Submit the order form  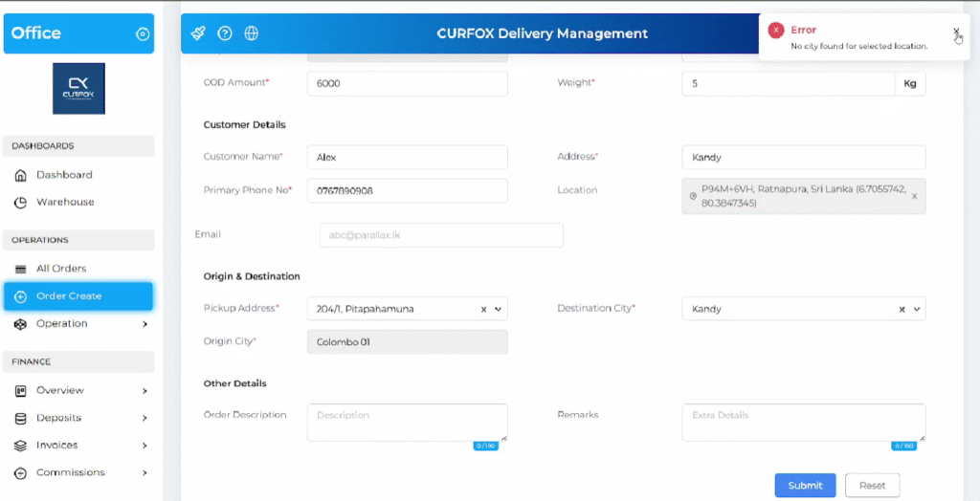tap(805, 486)
